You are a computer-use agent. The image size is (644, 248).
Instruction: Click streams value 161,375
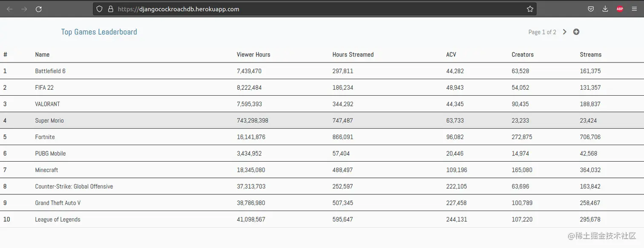(590, 71)
